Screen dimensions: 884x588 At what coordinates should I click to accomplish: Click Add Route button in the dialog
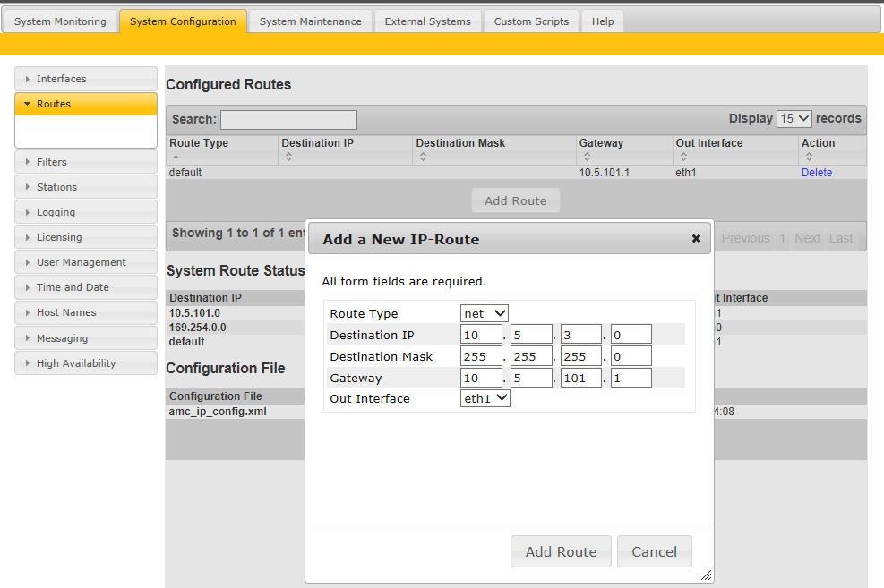pos(561,551)
